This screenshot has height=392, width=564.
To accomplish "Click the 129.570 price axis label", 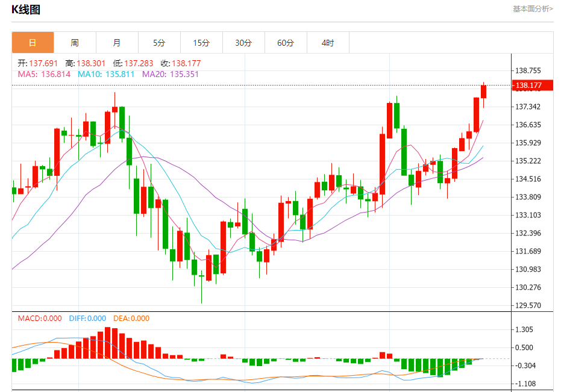I will coord(528,305).
